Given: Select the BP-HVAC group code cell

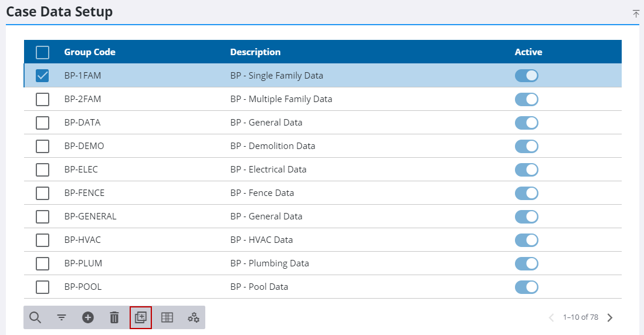Looking at the screenshot, I should 83,239.
